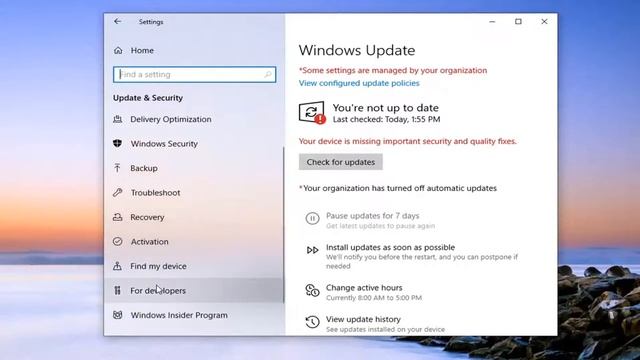This screenshot has width=640, height=360.
Task: Open View update history
Action: pos(363,319)
